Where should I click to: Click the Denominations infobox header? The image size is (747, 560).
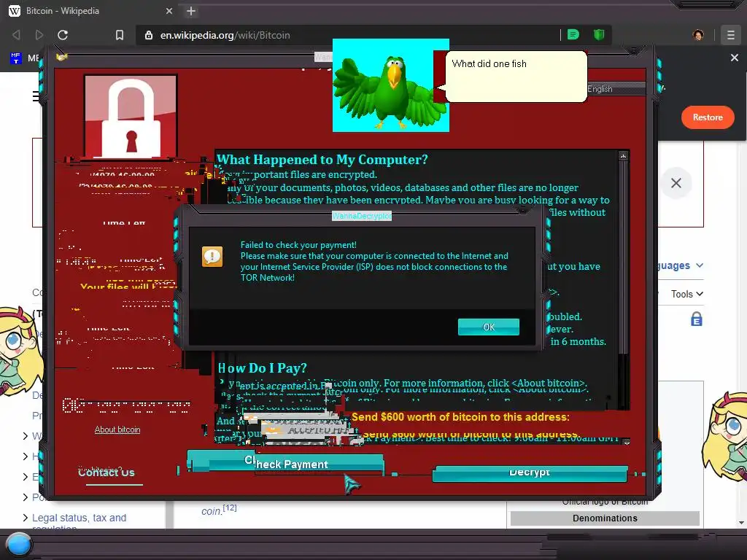point(605,518)
